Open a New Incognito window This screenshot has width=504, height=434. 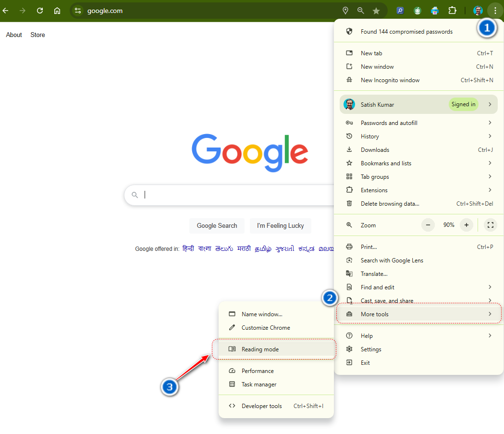[x=419, y=80]
